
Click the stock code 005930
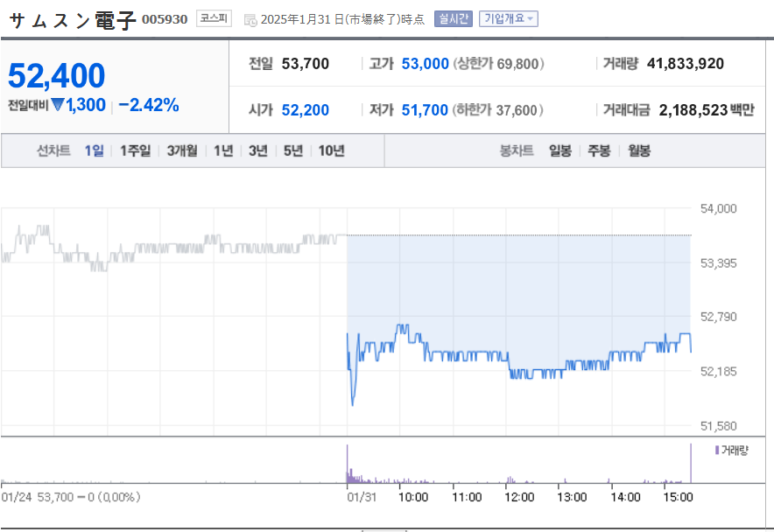pyautogui.click(x=165, y=19)
